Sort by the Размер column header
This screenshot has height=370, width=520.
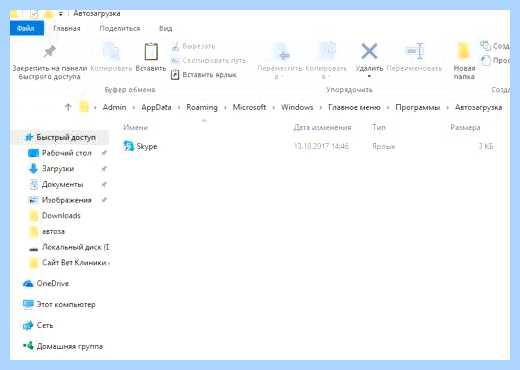pyautogui.click(x=465, y=127)
